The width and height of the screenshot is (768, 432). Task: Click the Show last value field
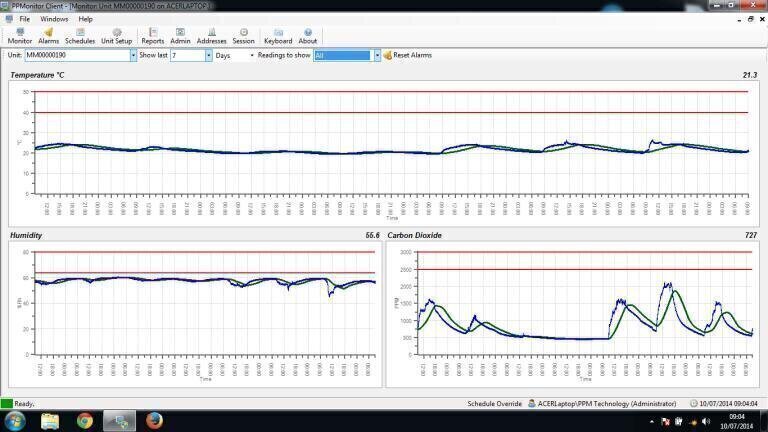click(x=188, y=55)
